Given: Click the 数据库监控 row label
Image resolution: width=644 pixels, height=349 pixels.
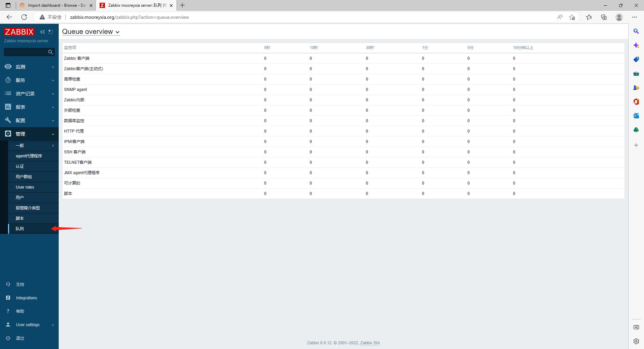Looking at the screenshot, I should pyautogui.click(x=74, y=121).
